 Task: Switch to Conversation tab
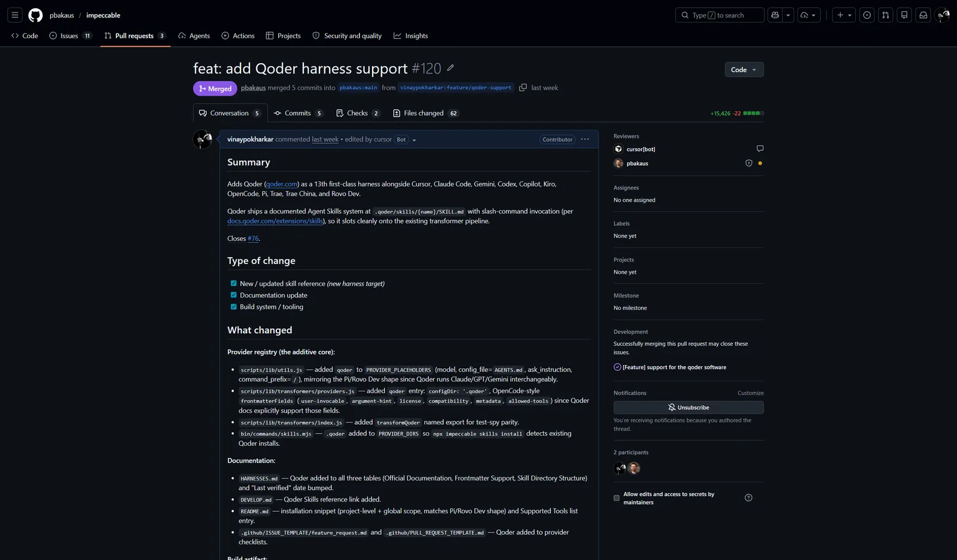(230, 113)
